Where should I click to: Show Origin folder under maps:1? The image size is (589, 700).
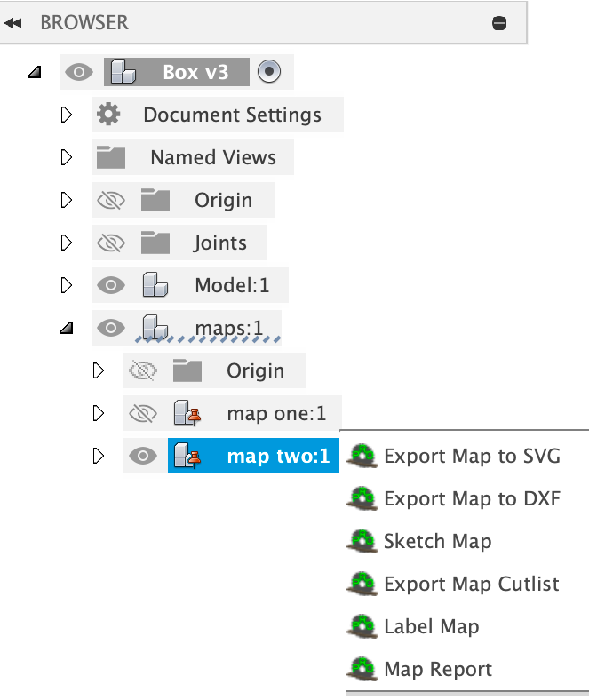[x=143, y=370]
